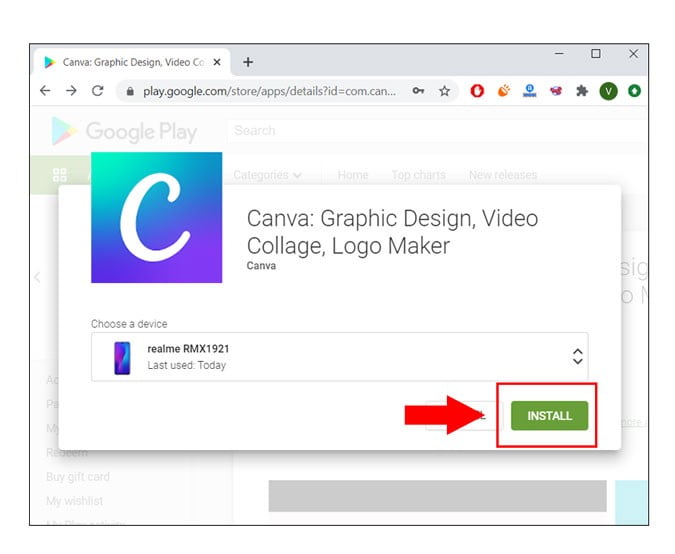Click the padlock site info icon
The height and width of the screenshot is (554, 675).
128,91
